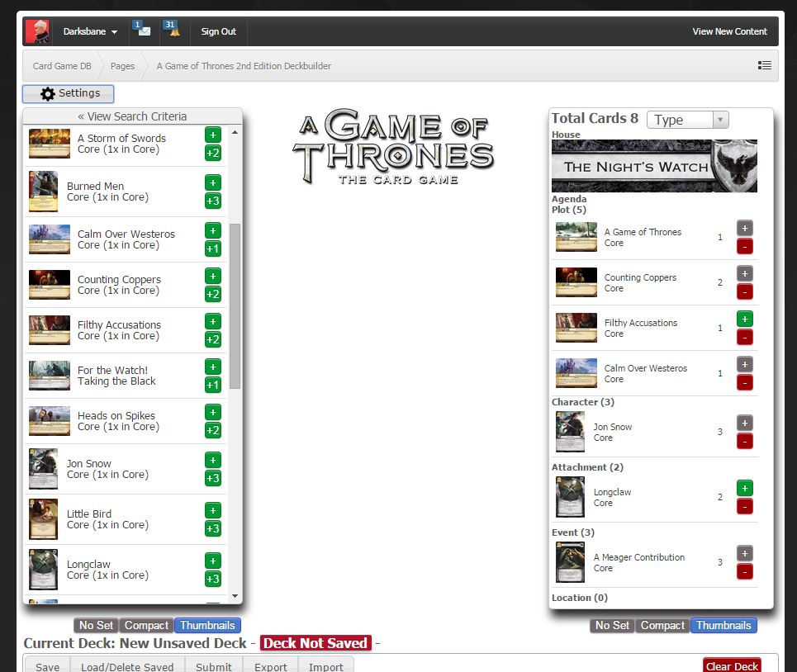This screenshot has width=797, height=672.
Task: Open the Darksbane user dropdown
Action: point(90,31)
